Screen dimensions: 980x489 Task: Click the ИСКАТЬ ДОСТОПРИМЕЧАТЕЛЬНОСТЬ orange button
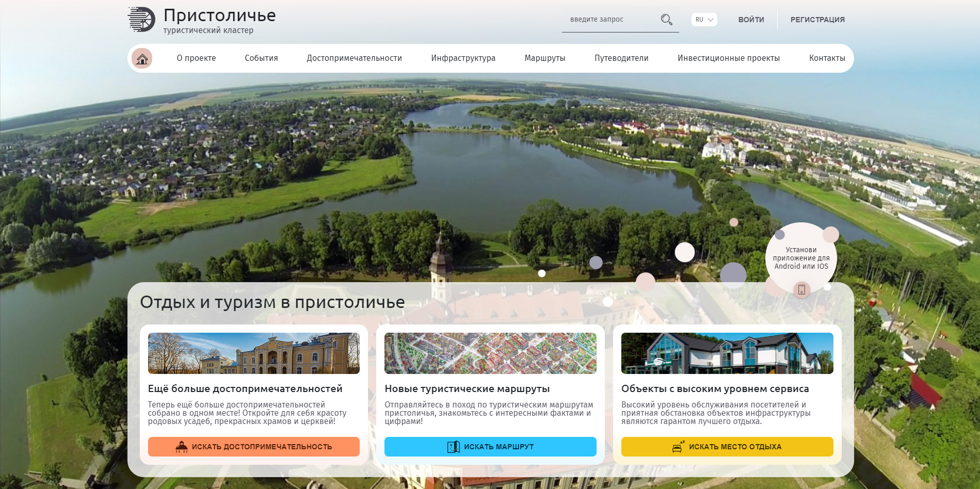(x=254, y=447)
